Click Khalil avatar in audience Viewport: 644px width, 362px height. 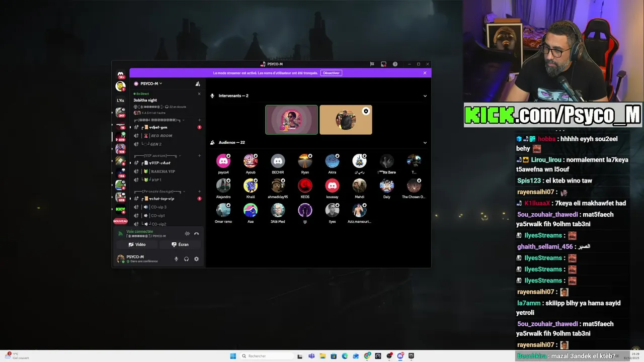[x=251, y=186]
